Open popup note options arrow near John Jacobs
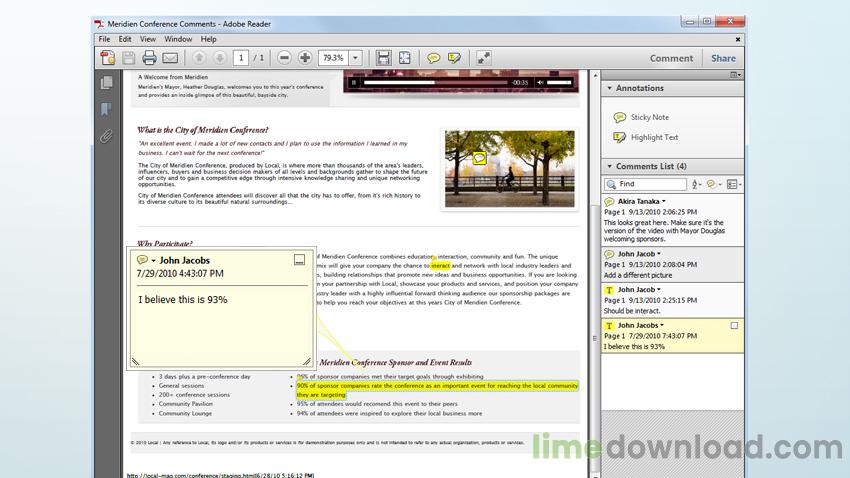850x478 pixels. (153, 261)
